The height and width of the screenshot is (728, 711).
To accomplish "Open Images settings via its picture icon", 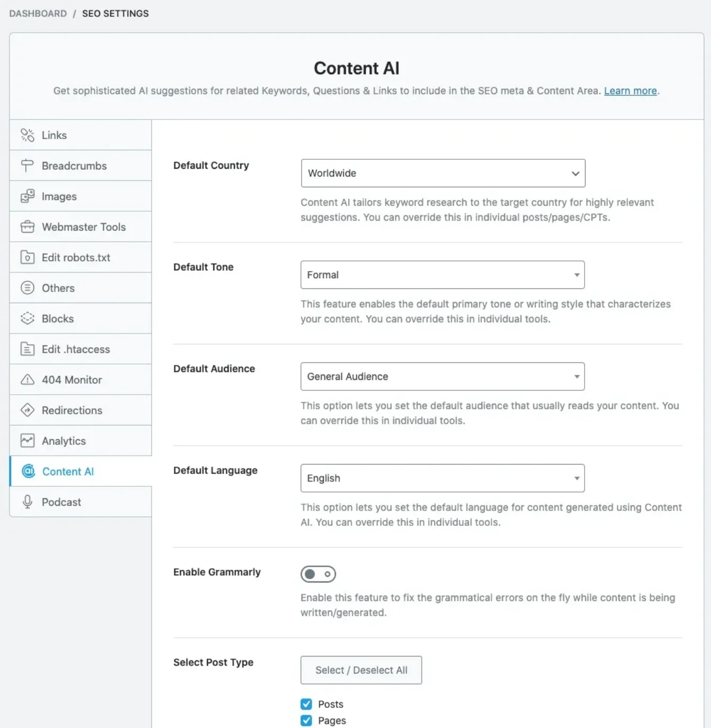I will point(28,196).
